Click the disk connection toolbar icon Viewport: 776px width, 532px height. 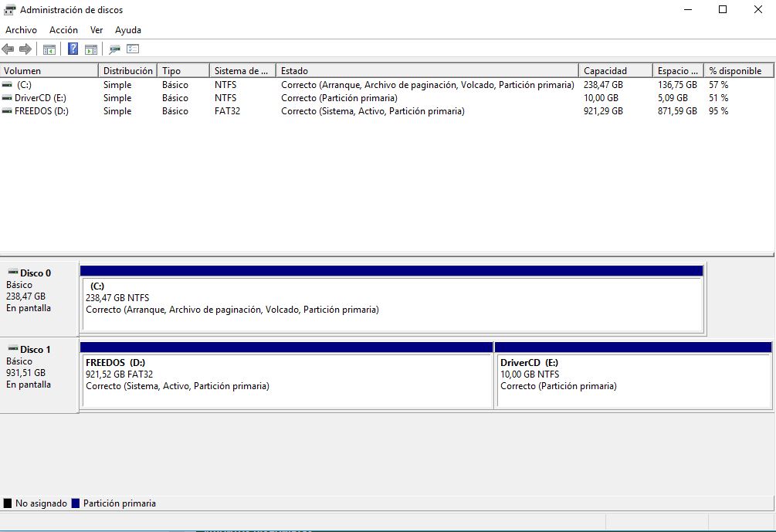[x=114, y=49]
